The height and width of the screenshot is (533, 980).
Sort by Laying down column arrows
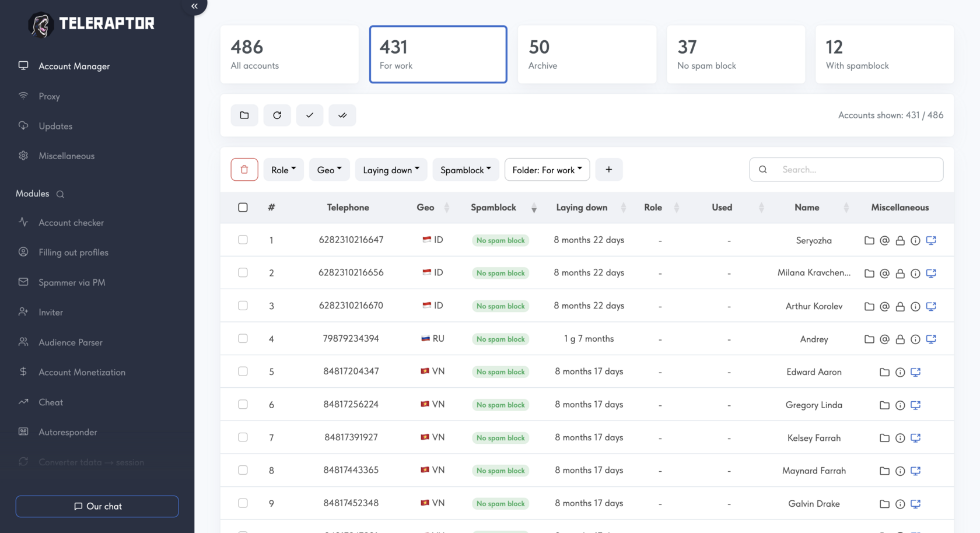point(623,208)
